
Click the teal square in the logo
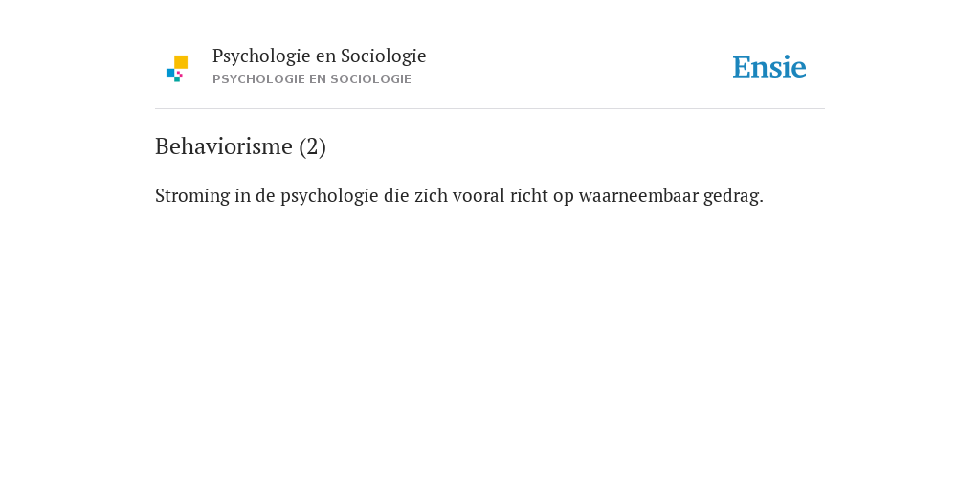click(x=177, y=79)
